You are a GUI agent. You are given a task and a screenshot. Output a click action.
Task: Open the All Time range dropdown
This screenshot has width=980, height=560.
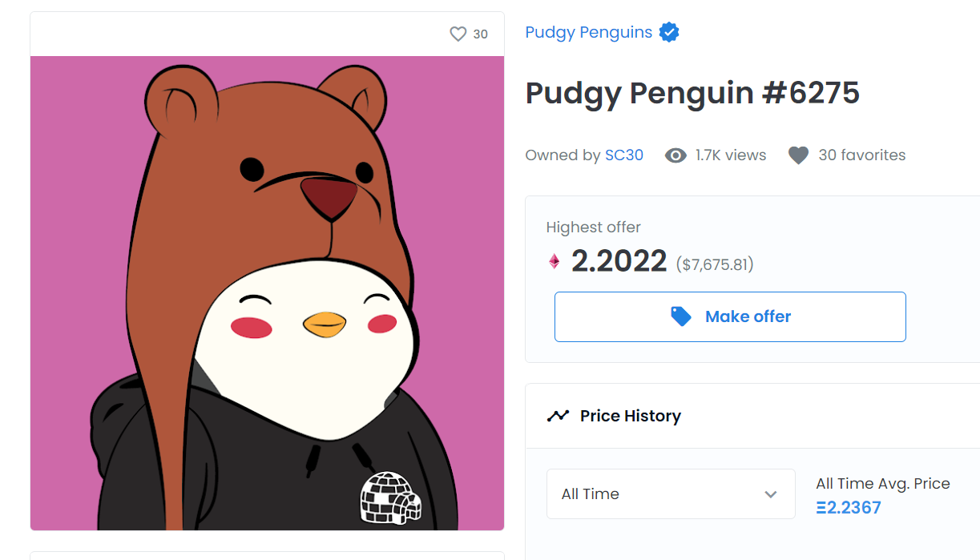click(670, 494)
